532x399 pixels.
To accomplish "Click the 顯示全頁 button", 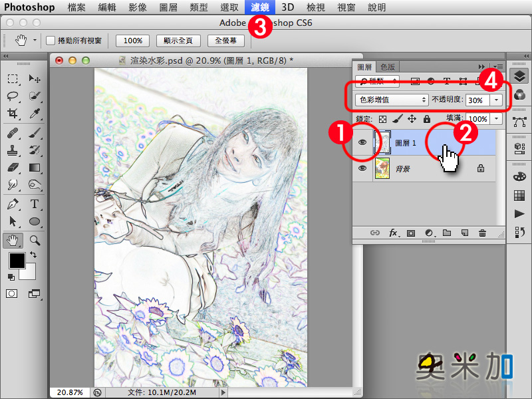I will pyautogui.click(x=178, y=41).
